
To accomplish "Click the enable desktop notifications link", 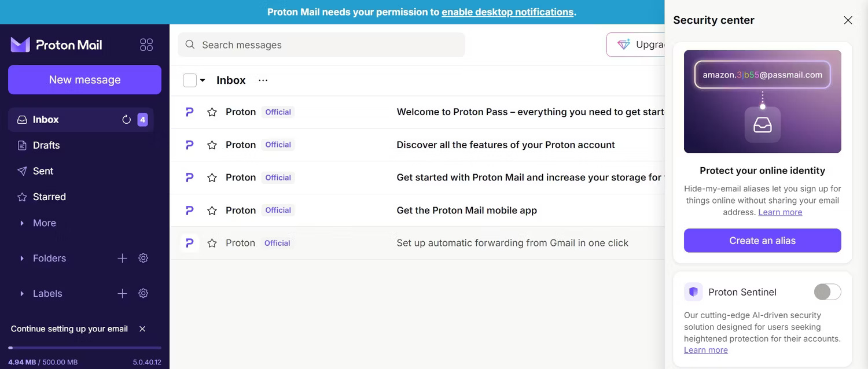I will [x=507, y=12].
